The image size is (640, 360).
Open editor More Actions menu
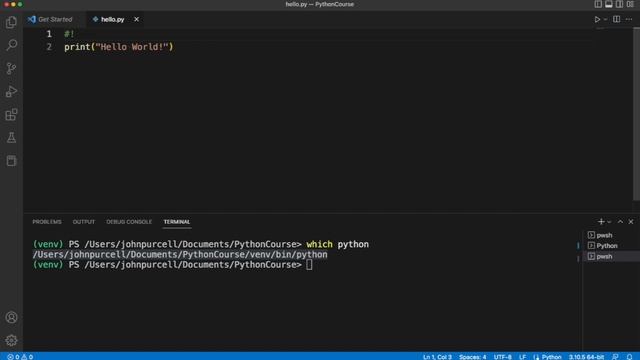point(629,19)
